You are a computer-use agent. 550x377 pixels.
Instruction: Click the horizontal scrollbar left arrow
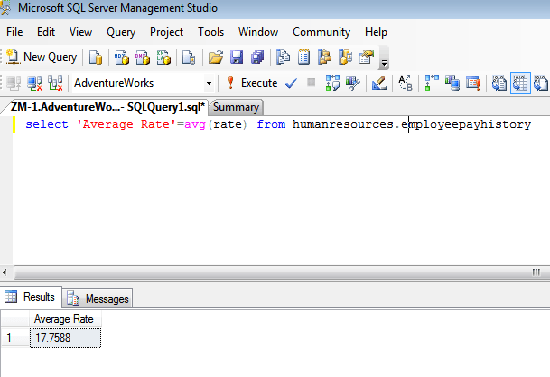[x=5, y=272]
